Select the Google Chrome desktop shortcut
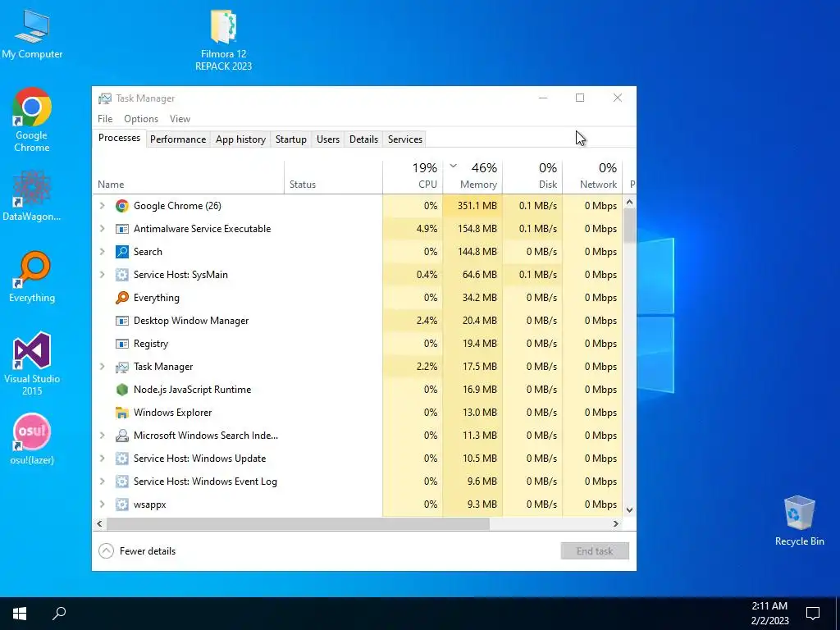Image resolution: width=840 pixels, height=630 pixels. point(32,120)
